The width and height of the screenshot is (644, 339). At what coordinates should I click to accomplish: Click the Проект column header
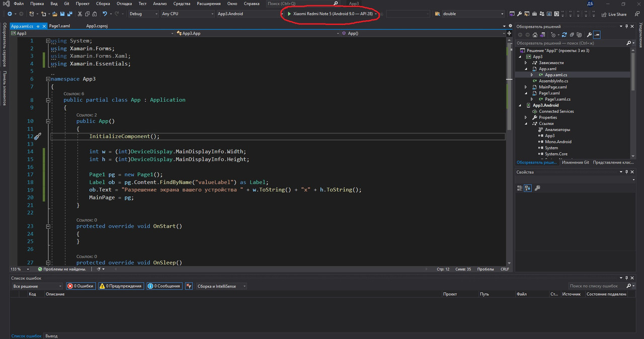450,294
